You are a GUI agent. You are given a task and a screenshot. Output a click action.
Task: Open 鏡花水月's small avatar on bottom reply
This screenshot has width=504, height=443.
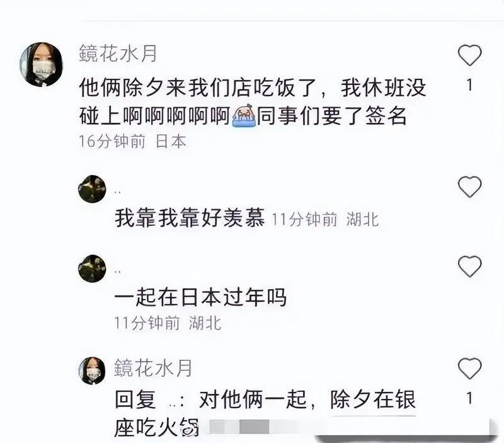point(92,371)
